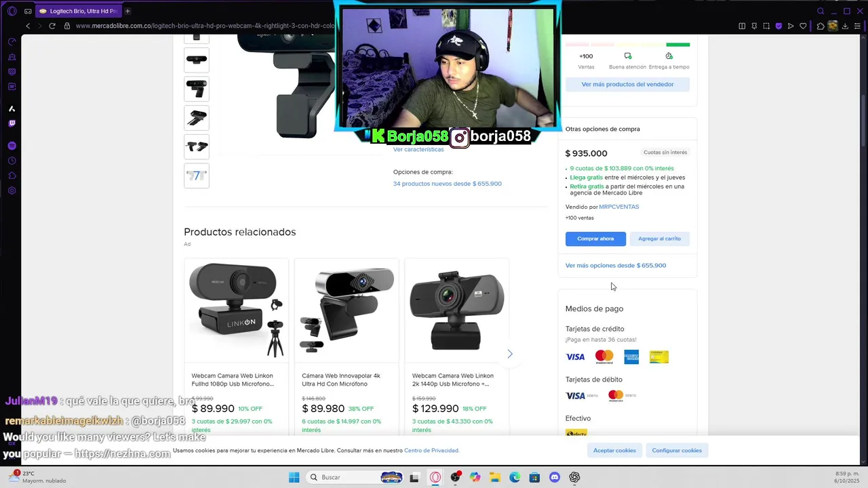
Task: Select the two-webcams thumbnail
Action: (197, 146)
